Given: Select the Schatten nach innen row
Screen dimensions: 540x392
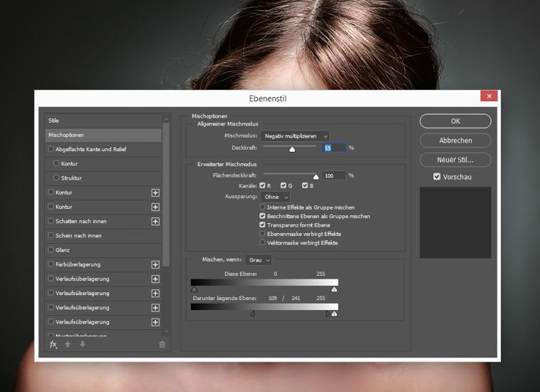Looking at the screenshot, I should [x=103, y=222].
